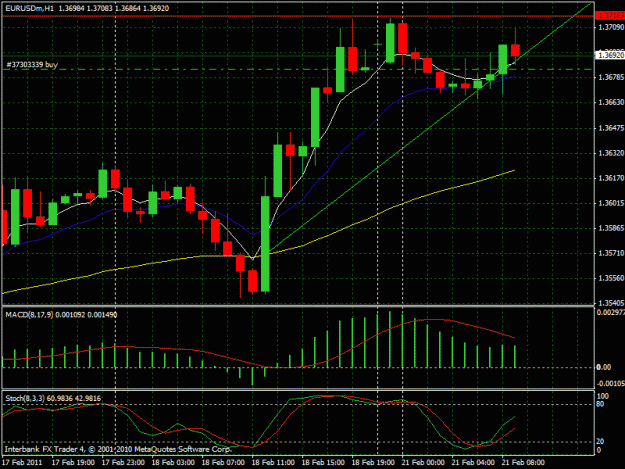The image size is (625, 469).
Task: Click the Stoch(8,3,3) indicator label
Action: [25, 398]
